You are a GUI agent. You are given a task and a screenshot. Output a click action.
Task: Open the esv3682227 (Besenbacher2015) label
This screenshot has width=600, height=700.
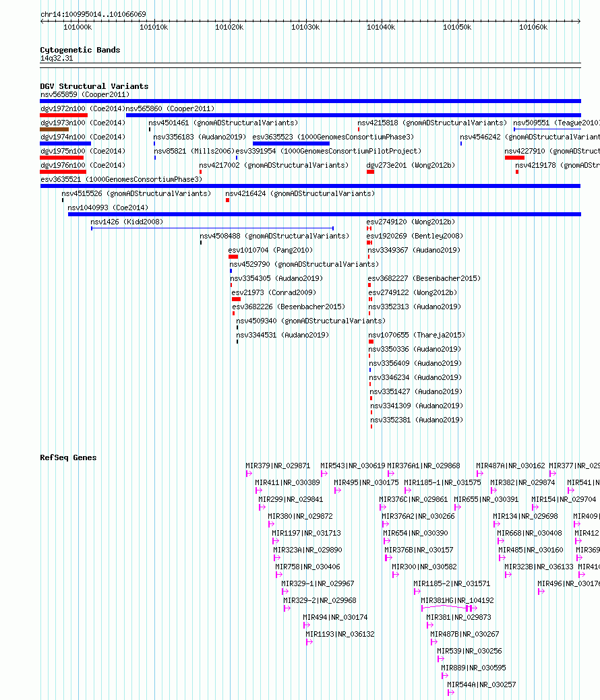(424, 278)
